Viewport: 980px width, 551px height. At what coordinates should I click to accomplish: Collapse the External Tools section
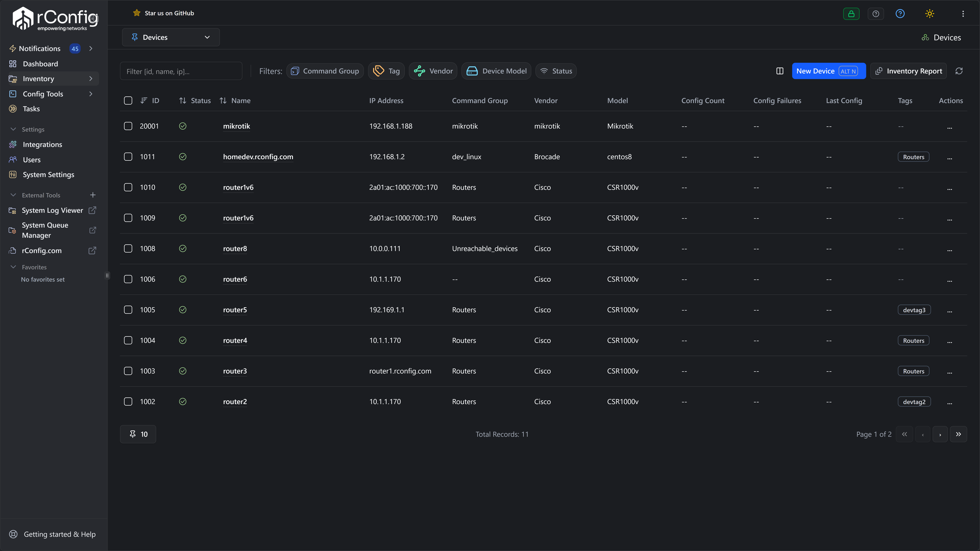tap(13, 195)
